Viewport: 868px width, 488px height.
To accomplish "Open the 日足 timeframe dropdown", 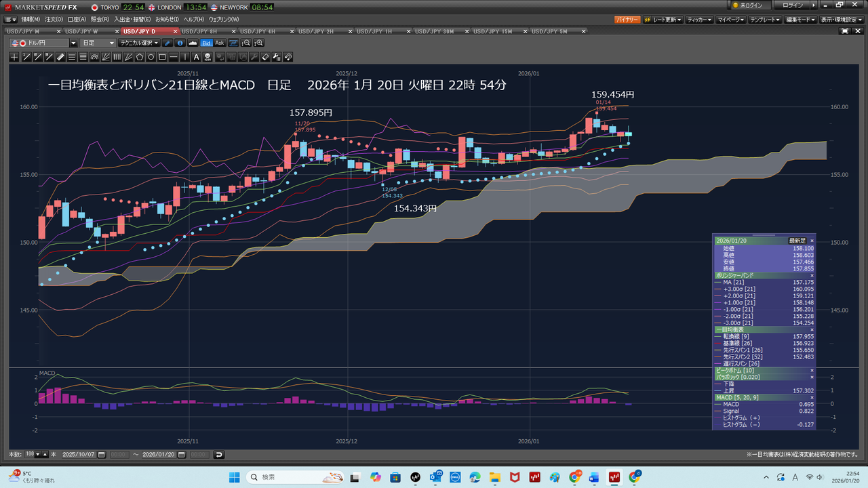I will 98,43.
